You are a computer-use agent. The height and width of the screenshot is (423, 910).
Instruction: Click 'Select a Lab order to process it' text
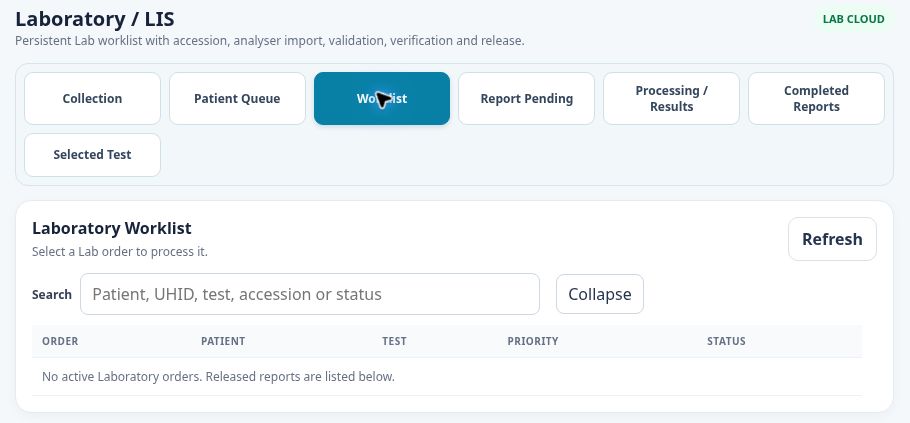click(120, 252)
